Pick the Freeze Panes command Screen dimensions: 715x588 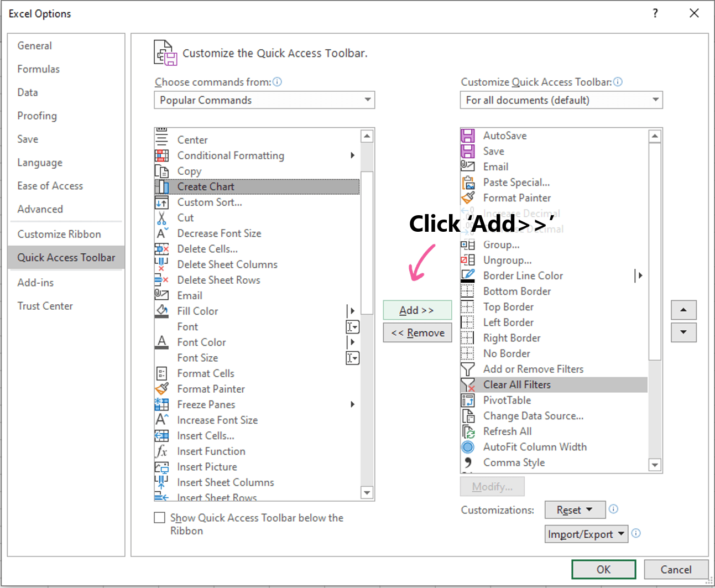pos(206,404)
